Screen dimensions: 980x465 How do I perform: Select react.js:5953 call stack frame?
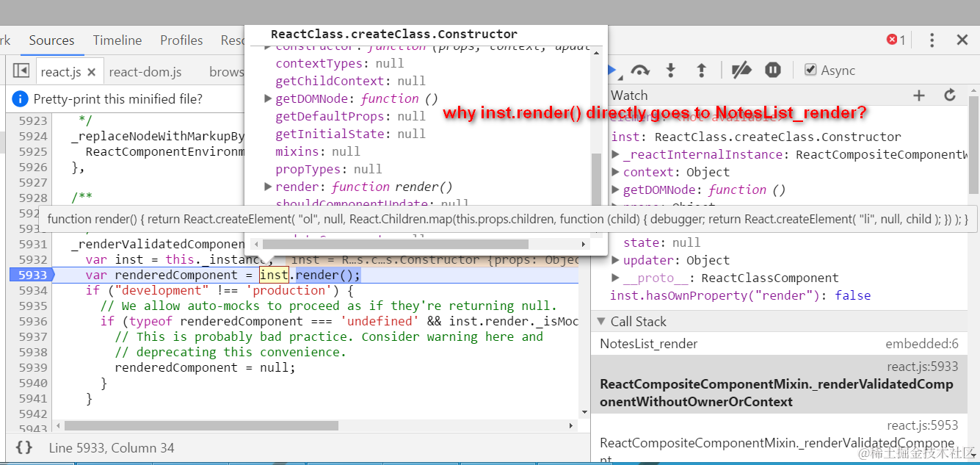pos(780,439)
